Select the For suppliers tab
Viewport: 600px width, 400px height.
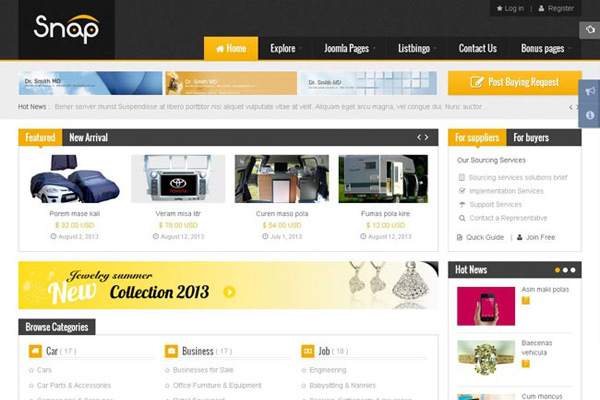point(477,137)
